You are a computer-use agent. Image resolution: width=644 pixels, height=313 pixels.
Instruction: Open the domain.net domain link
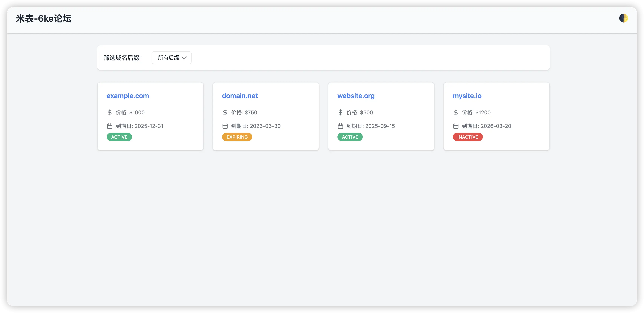click(x=240, y=96)
